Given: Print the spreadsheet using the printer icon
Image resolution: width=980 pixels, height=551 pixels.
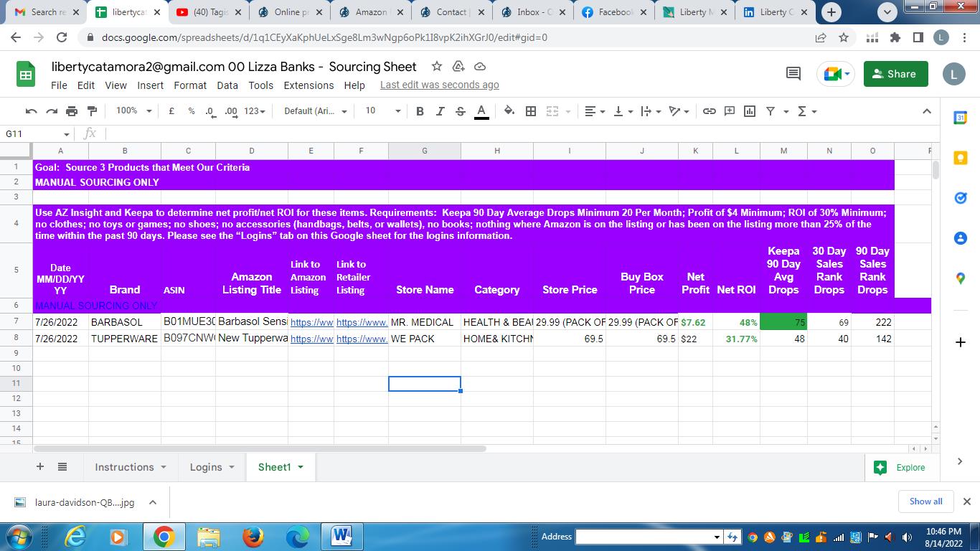Looking at the screenshot, I should pos(72,111).
